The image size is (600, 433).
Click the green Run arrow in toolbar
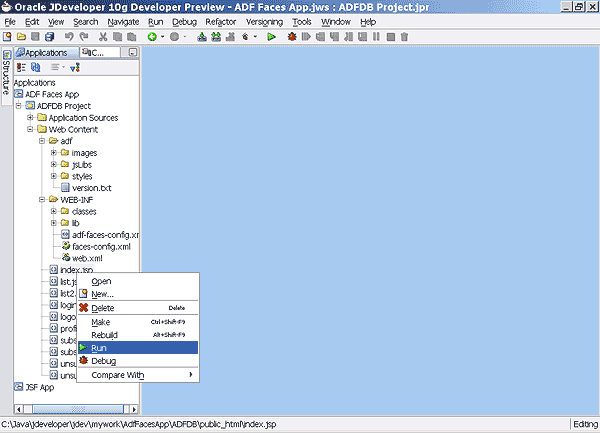pos(271,37)
